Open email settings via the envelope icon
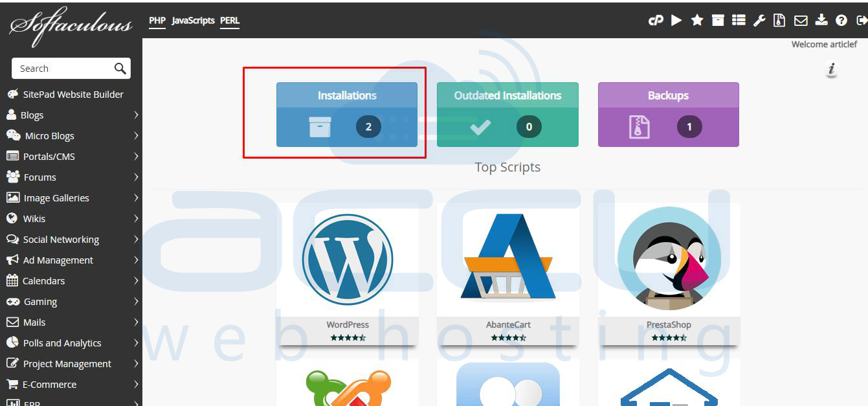The image size is (868, 406). 801,21
